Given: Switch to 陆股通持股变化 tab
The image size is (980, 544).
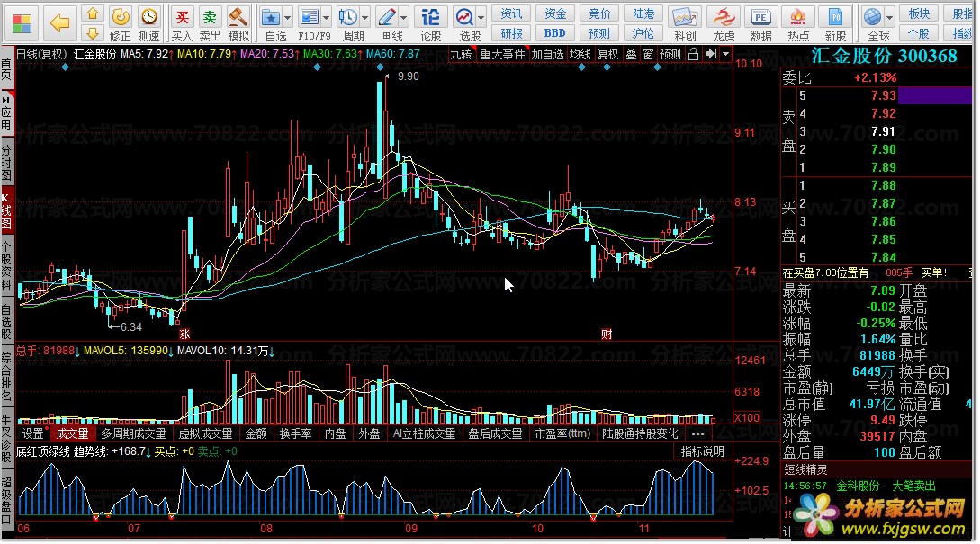Looking at the screenshot, I should pos(640,433).
